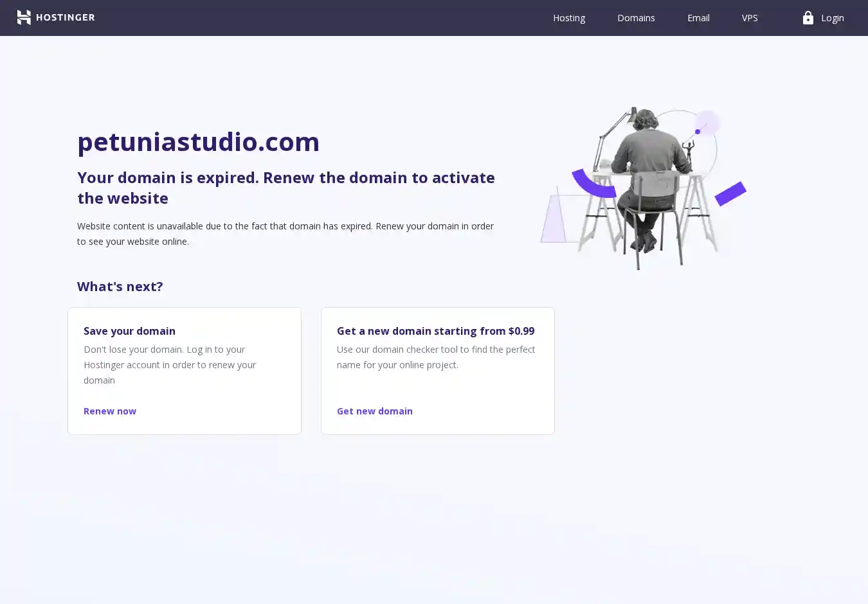This screenshot has width=868, height=604.
Task: Open the Hosting menu item
Action: click(x=568, y=18)
